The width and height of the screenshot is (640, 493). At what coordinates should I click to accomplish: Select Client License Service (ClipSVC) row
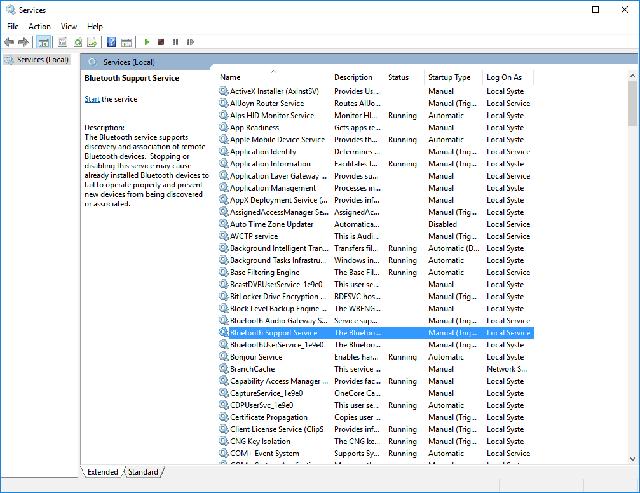point(376,429)
